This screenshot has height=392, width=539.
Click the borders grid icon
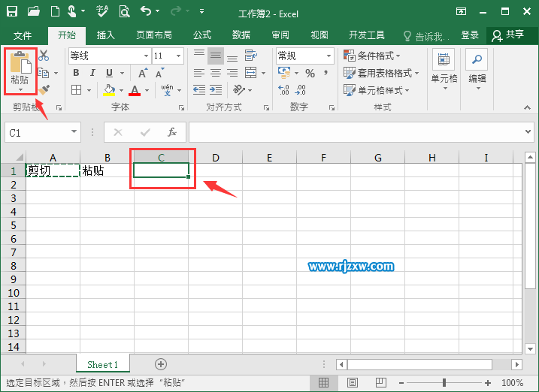click(x=77, y=90)
